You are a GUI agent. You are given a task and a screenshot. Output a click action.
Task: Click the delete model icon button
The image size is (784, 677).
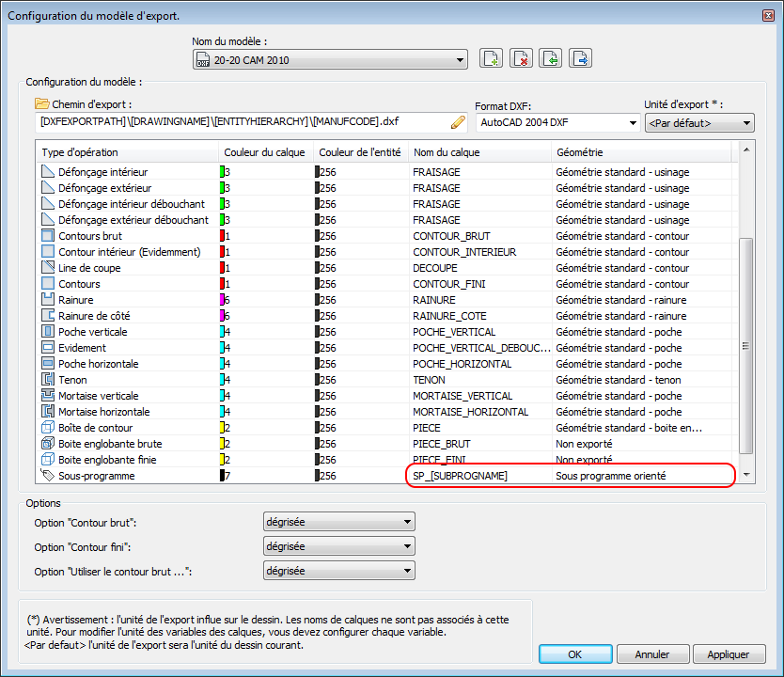point(521,59)
